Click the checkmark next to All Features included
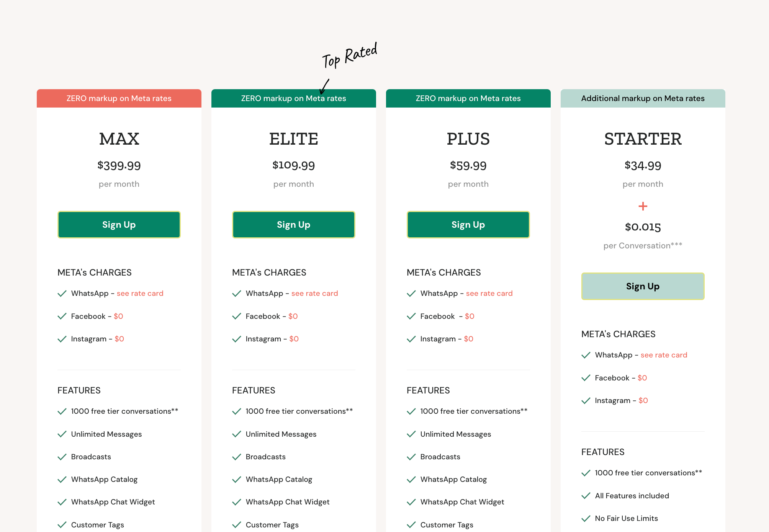The height and width of the screenshot is (532, 769). click(x=586, y=496)
